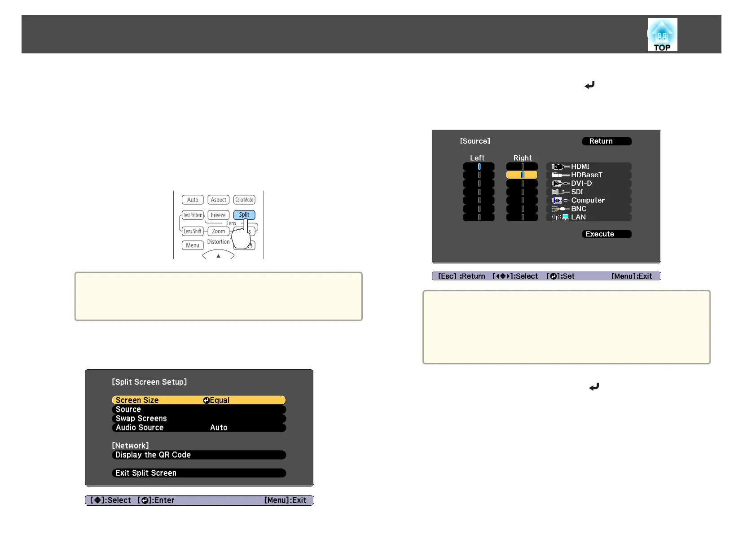Select the DVI-D source icon
Image resolution: width=756 pixels, height=534 pixels.
[x=560, y=184]
